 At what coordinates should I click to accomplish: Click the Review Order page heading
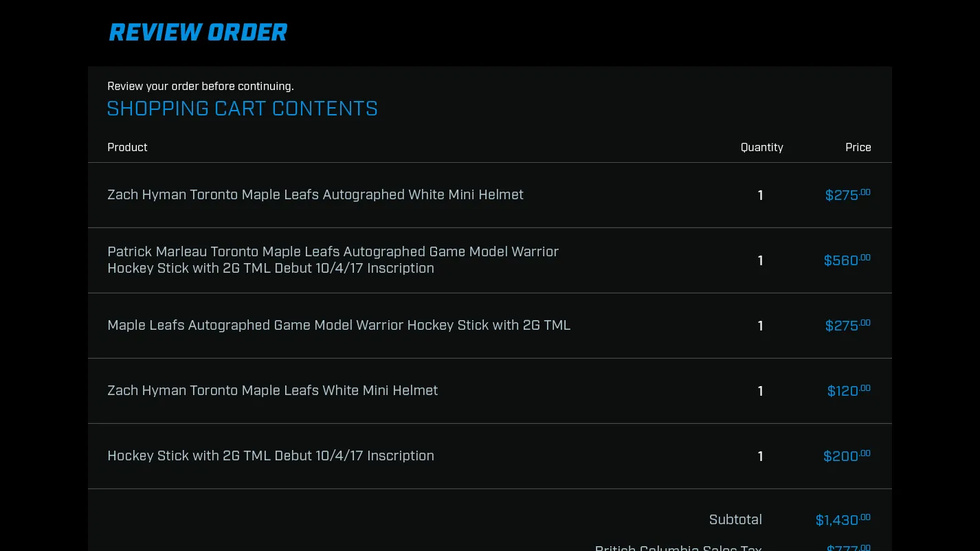[x=198, y=32]
